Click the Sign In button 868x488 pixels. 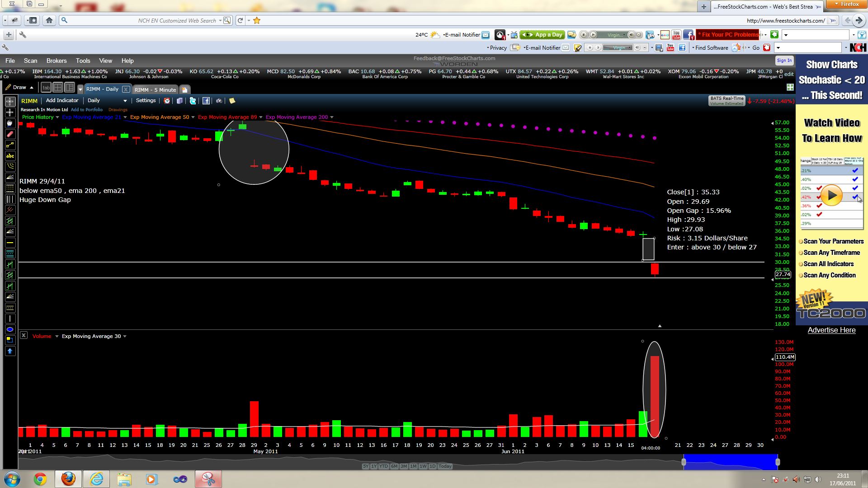tap(784, 61)
